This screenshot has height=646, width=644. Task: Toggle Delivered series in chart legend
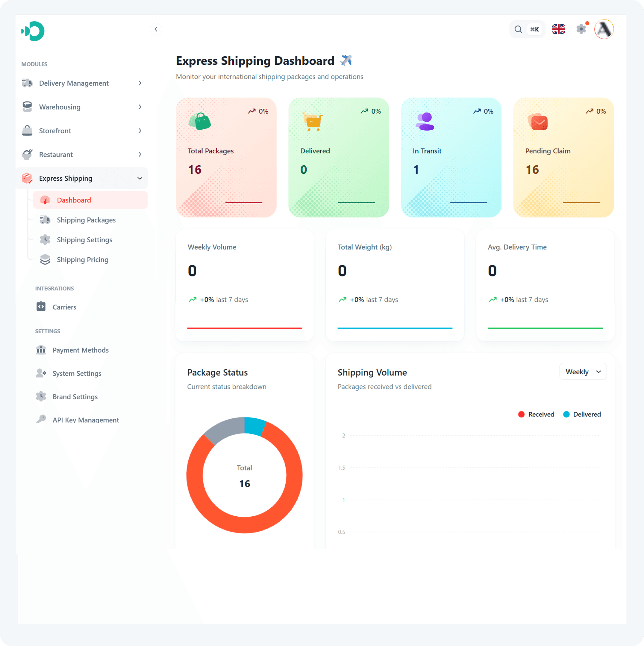click(582, 414)
